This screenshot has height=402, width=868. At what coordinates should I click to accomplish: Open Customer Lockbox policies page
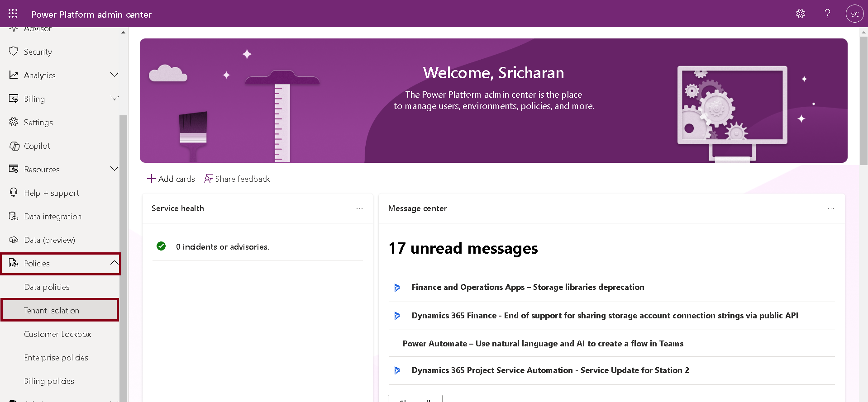(x=57, y=334)
